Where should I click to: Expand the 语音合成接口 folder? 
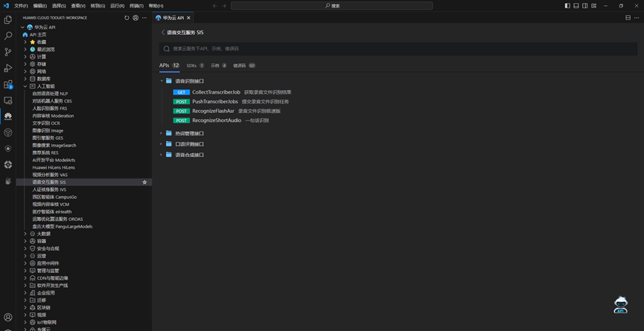(x=162, y=155)
